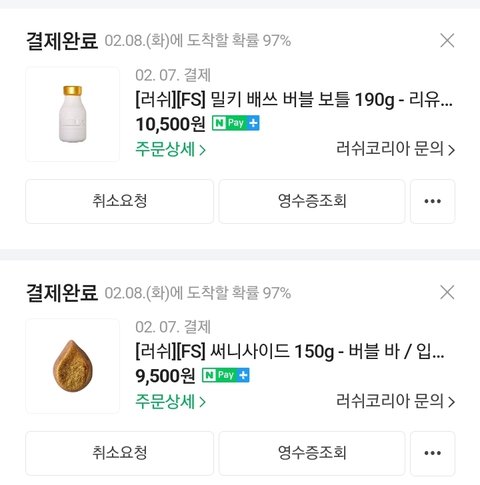Click N Pay plus badge beside 10,500원

[x=236, y=123]
